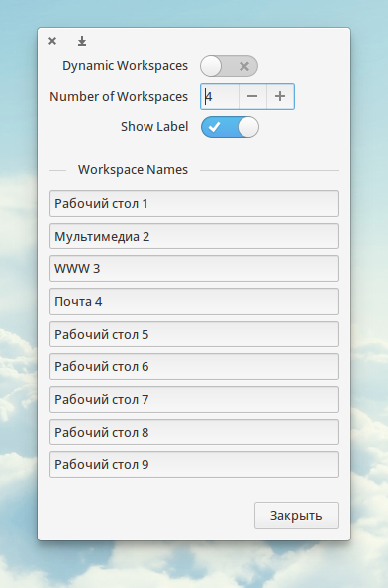Edit the 'Рабочий стол 8' name field

194,432
